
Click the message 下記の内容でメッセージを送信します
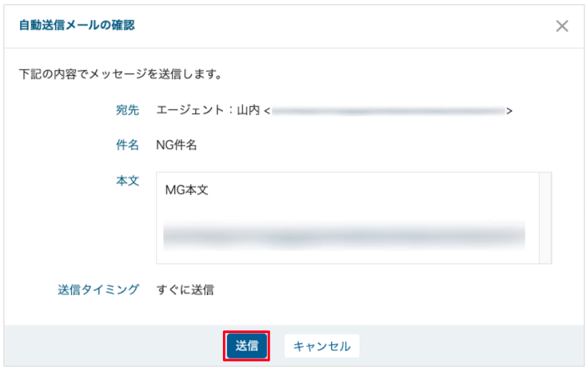[x=120, y=73]
